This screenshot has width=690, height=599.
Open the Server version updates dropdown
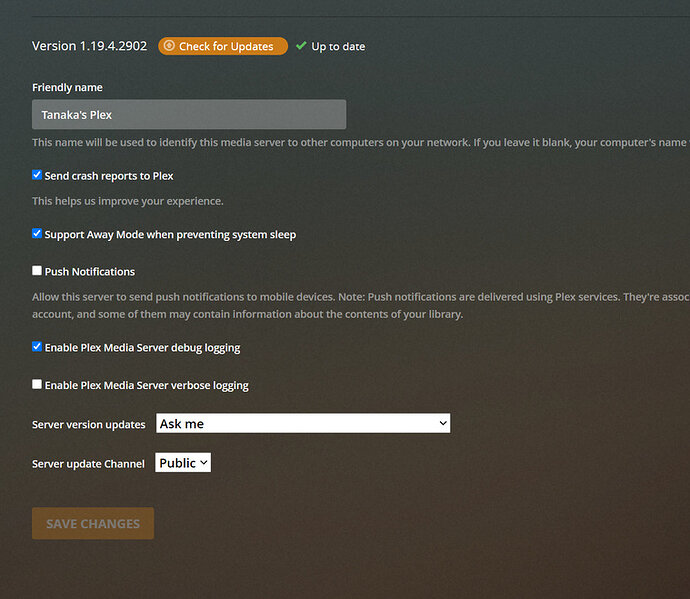coord(303,423)
